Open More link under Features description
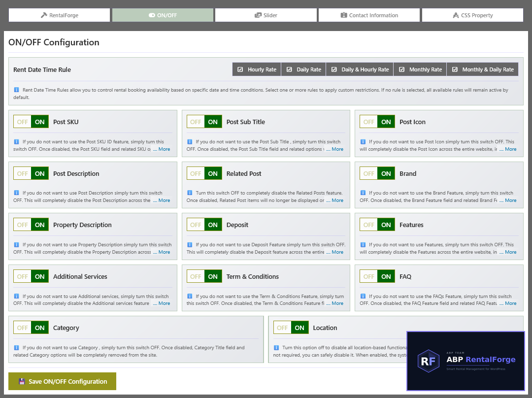532x398 pixels. [x=508, y=252]
